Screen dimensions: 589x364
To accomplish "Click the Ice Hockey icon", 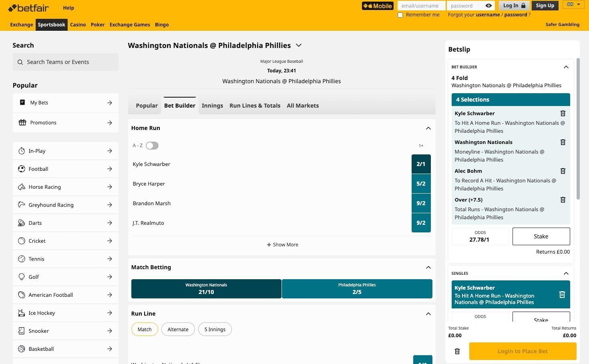I will [22, 313].
